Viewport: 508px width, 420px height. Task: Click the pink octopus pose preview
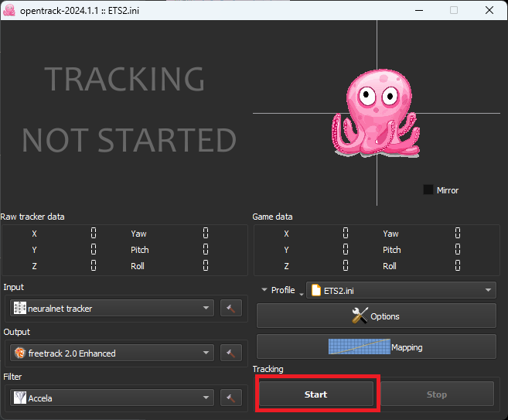pyautogui.click(x=376, y=113)
